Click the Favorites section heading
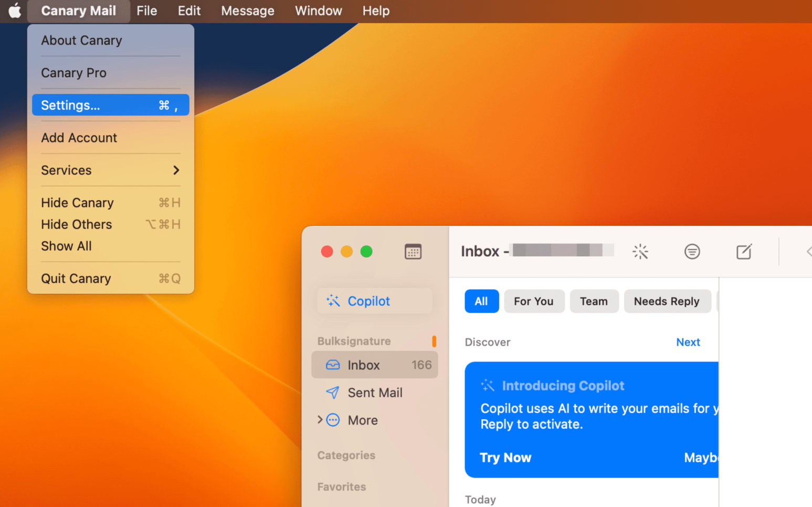This screenshot has height=507, width=812. (x=341, y=487)
